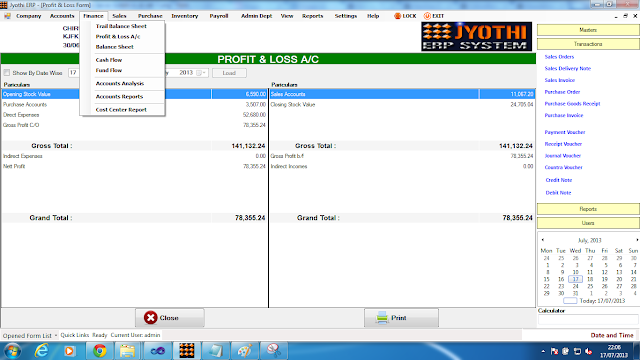
Task: Click the printer icon on Print button
Action: 382,318
